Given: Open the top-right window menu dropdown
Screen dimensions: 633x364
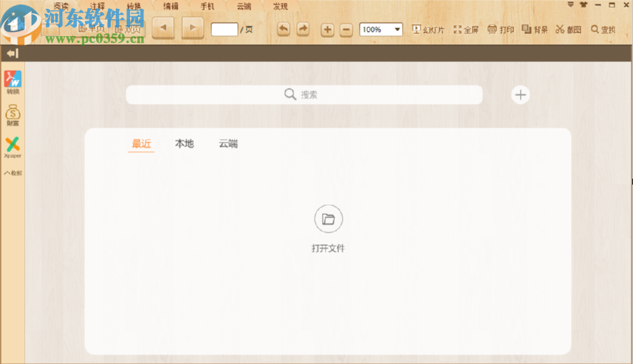Looking at the screenshot, I should [570, 5].
